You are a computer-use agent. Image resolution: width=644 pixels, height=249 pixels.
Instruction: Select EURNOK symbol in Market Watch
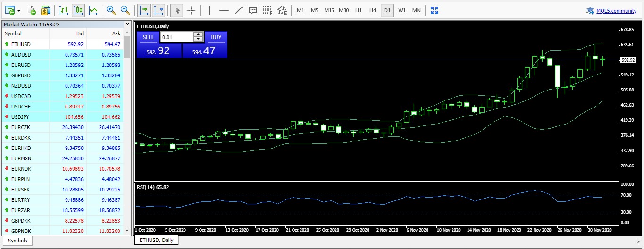pos(21,169)
